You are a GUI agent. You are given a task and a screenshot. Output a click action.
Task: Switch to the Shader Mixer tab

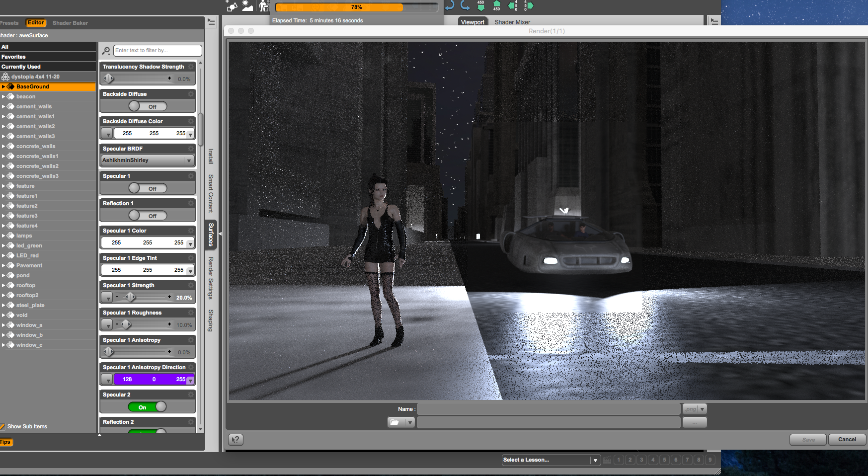(x=512, y=22)
